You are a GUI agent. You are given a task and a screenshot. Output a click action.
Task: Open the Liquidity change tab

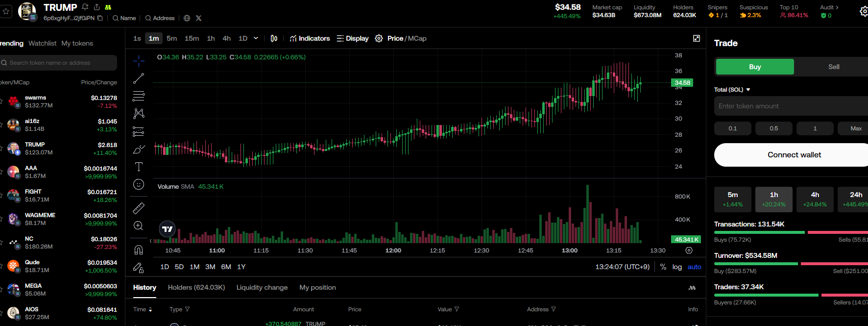262,287
